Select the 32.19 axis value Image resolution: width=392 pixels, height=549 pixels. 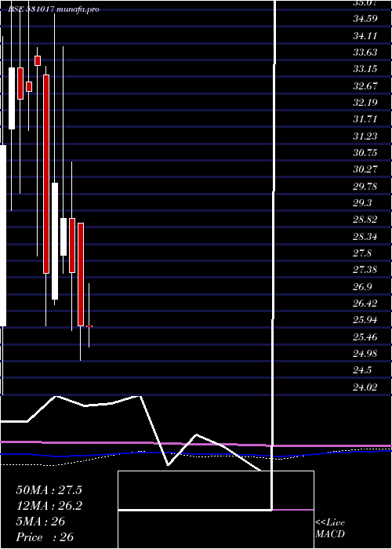(x=365, y=102)
